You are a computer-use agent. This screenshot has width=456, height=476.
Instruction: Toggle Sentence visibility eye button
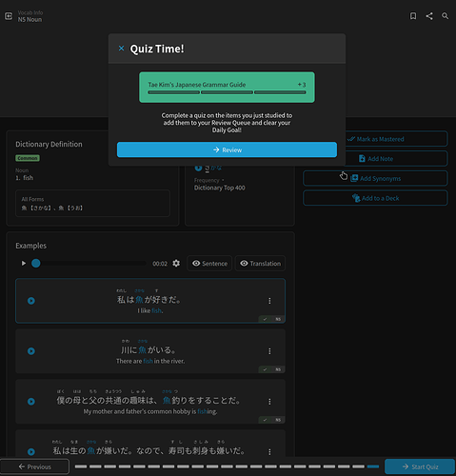tap(209, 264)
